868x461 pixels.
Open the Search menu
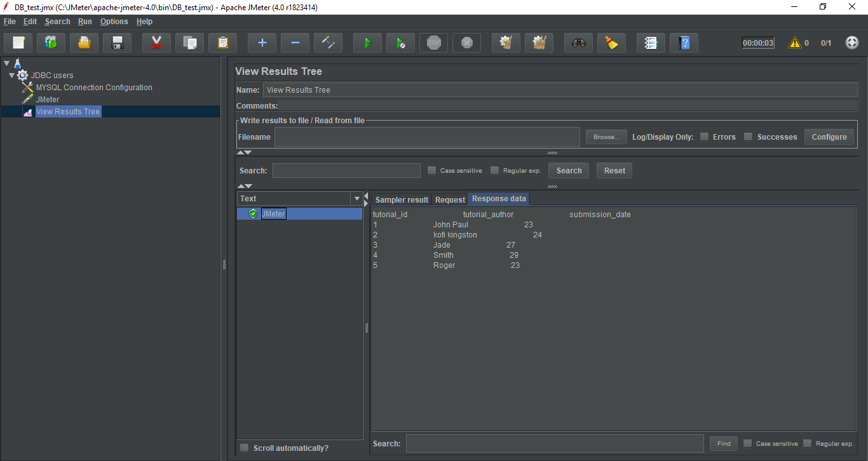coord(57,22)
